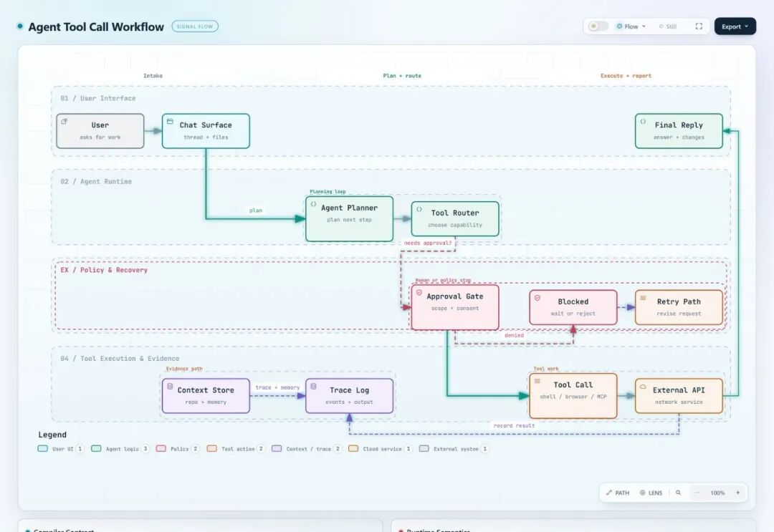The height and width of the screenshot is (532, 774).
Task: Select the Trace Log node title
Action: click(x=349, y=390)
